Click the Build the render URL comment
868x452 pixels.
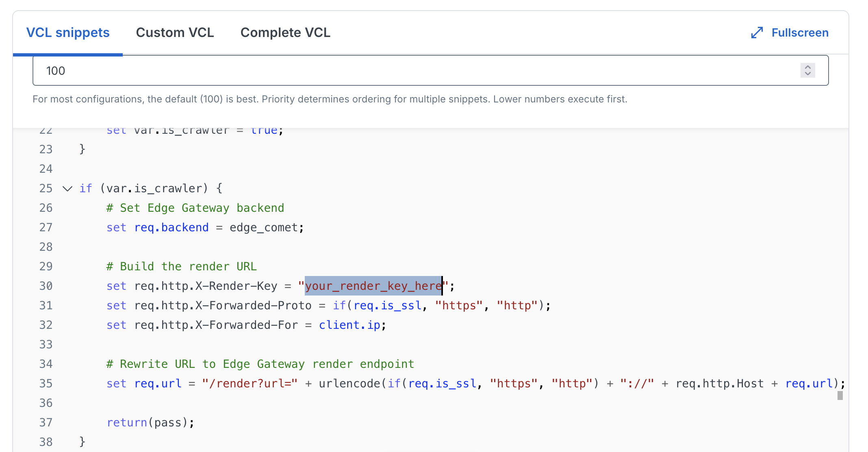181,266
